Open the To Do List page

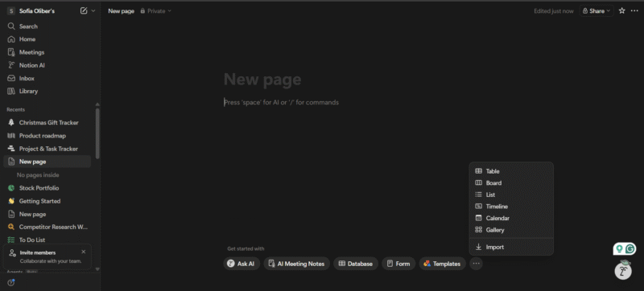point(47,240)
